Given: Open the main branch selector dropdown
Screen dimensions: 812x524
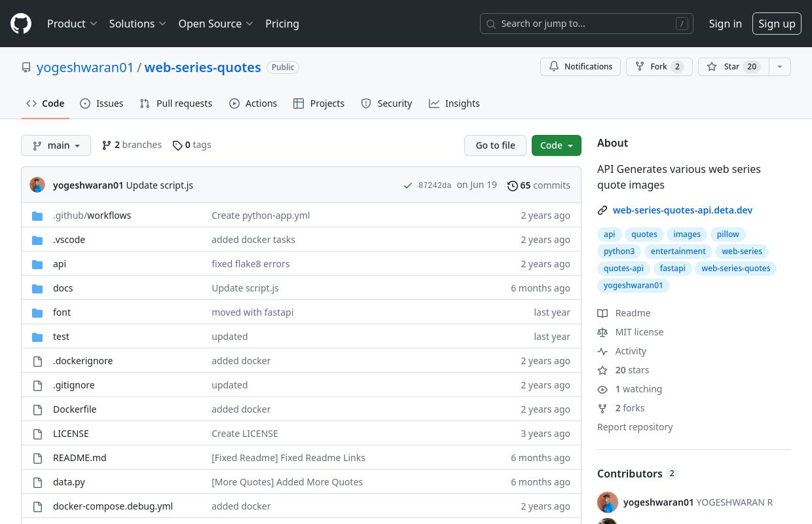Looking at the screenshot, I should tap(56, 145).
